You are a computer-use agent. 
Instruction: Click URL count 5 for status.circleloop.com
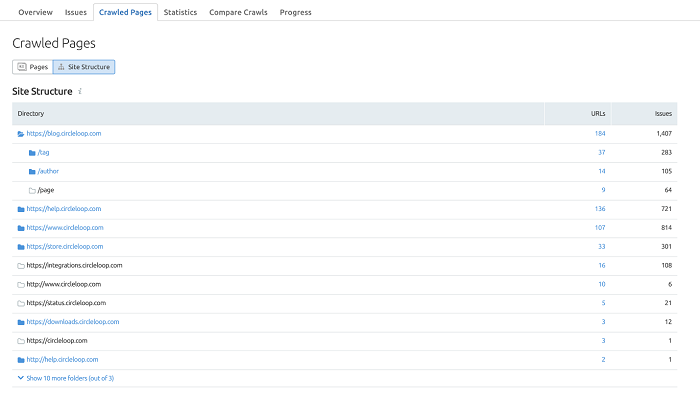[603, 303]
